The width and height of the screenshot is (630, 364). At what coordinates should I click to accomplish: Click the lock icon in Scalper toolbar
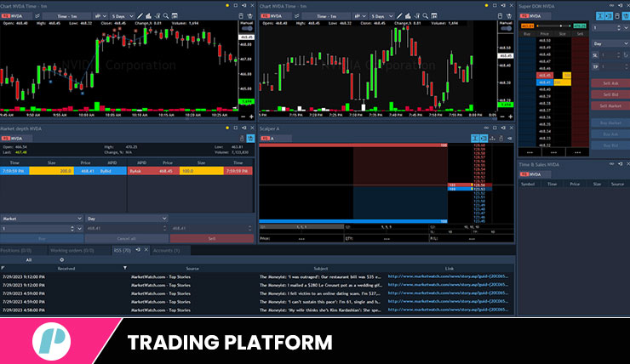(501, 139)
